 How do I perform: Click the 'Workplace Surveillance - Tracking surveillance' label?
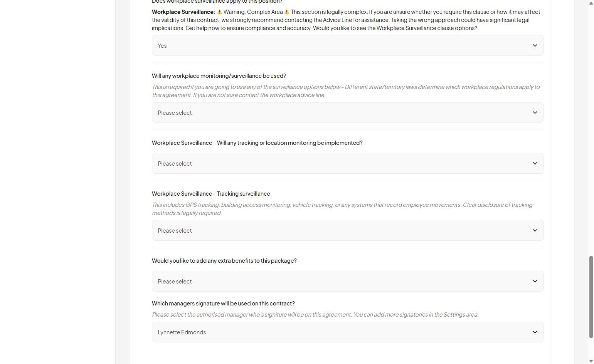[211, 194]
